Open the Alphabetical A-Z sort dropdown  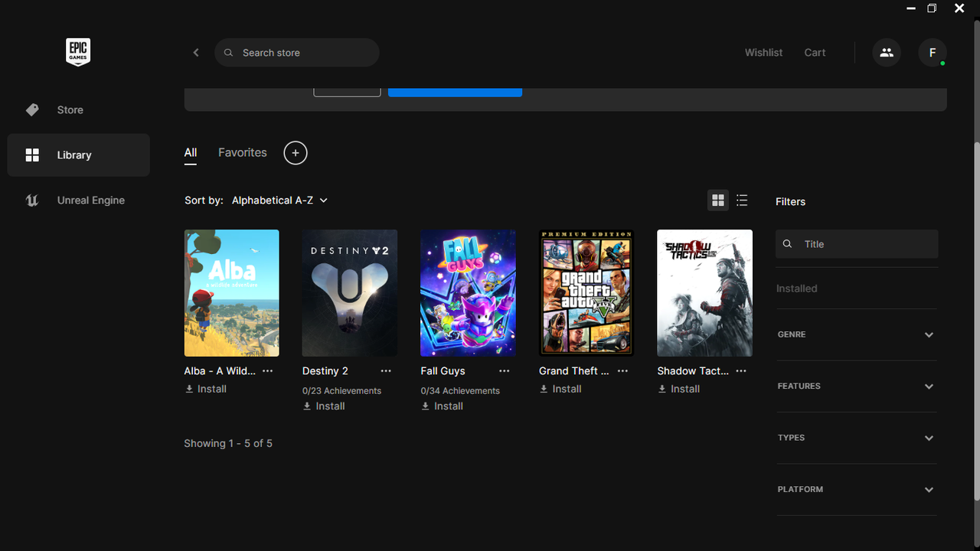(280, 201)
